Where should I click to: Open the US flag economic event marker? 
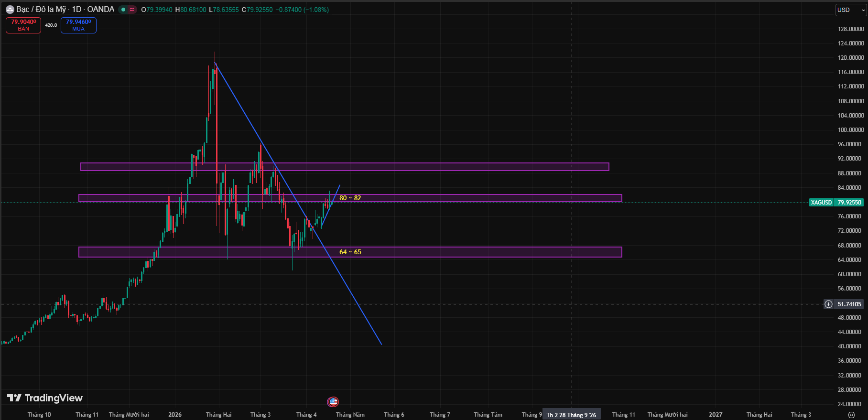point(333,402)
